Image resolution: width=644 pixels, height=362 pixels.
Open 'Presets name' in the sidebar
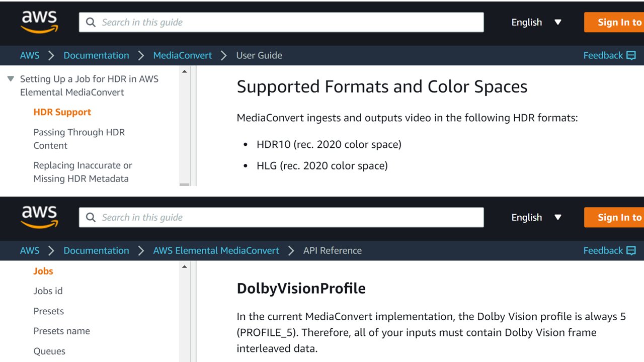61,331
